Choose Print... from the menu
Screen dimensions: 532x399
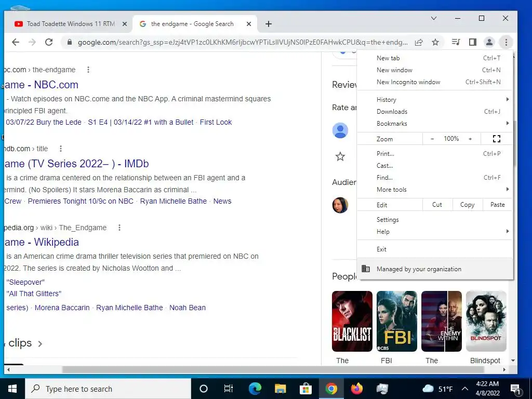(x=434, y=154)
